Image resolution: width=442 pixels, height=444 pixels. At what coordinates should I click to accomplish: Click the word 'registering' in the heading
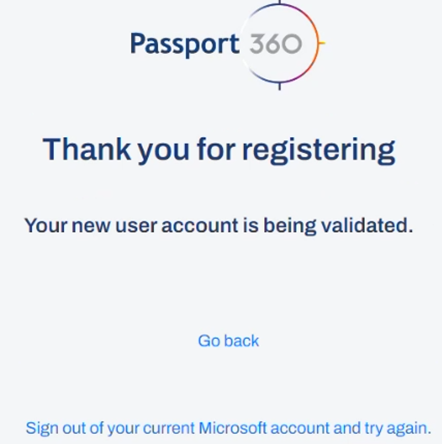pos(319,151)
